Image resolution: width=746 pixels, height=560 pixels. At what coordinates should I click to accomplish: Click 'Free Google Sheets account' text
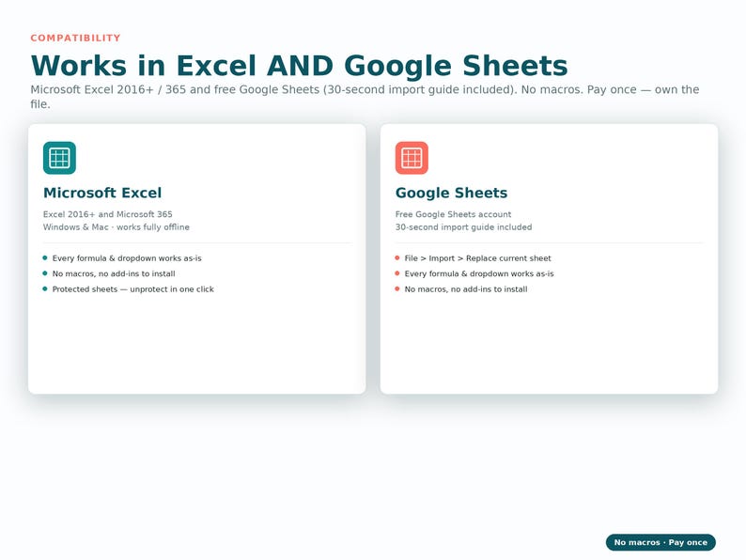[x=453, y=214]
